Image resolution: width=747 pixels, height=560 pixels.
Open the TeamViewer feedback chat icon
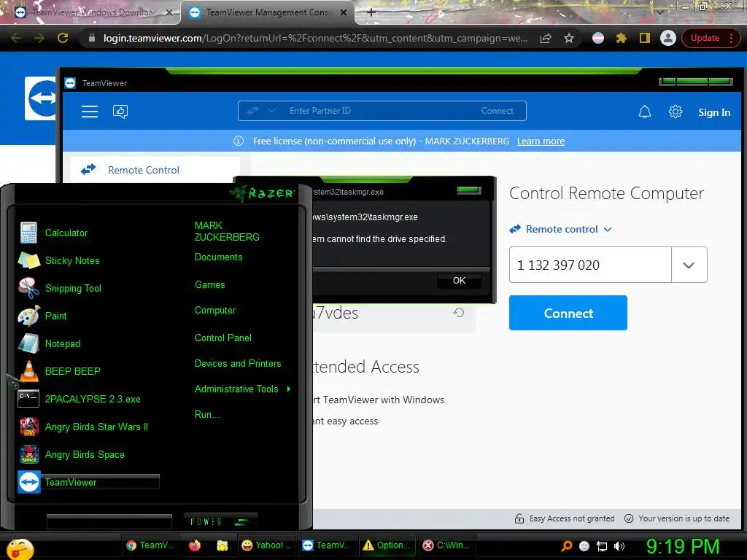[x=120, y=112]
